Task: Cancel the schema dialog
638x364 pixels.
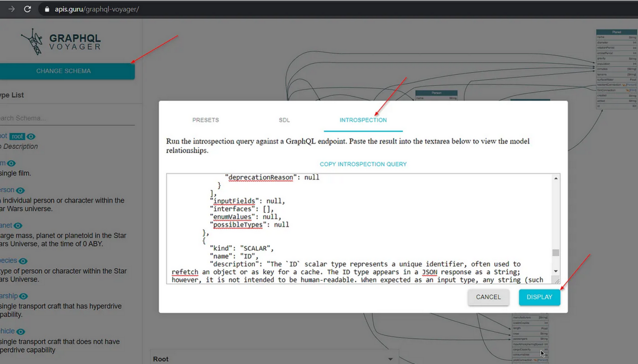Action: [488, 297]
